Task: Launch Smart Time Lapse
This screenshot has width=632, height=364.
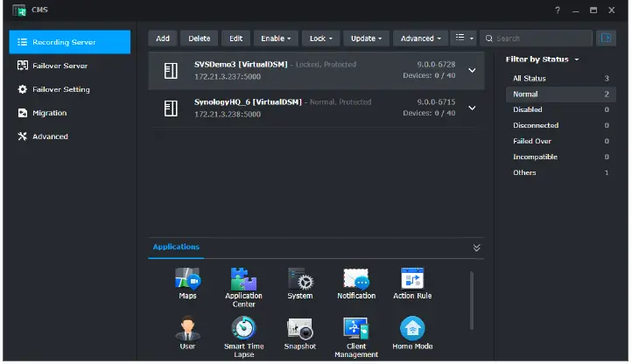Action: click(x=244, y=337)
